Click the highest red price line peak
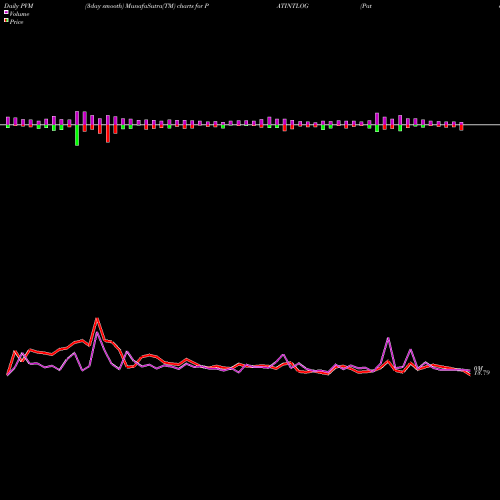500x500 pixels. (x=97, y=319)
